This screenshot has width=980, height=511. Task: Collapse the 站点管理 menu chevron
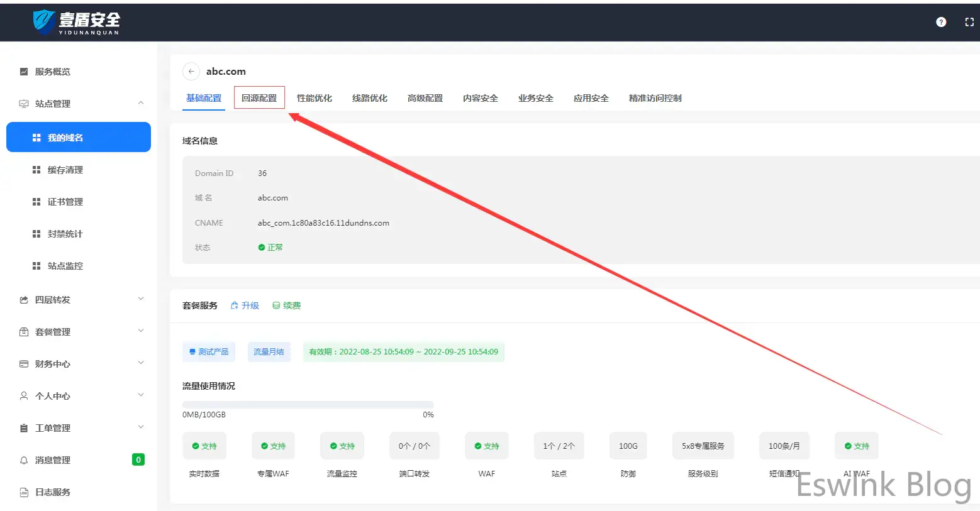tap(141, 103)
